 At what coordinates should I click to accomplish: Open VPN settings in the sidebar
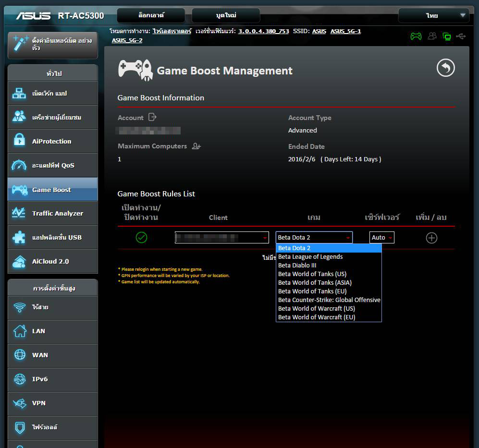(52, 403)
